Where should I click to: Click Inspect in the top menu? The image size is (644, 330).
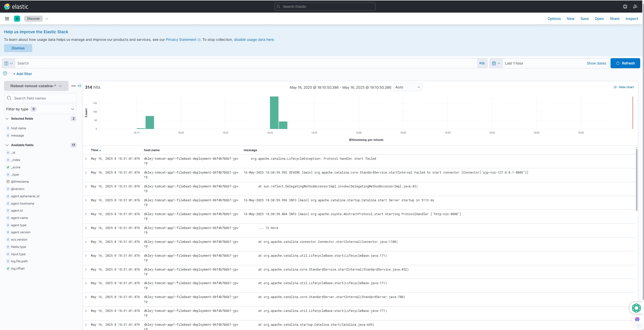pyautogui.click(x=632, y=19)
